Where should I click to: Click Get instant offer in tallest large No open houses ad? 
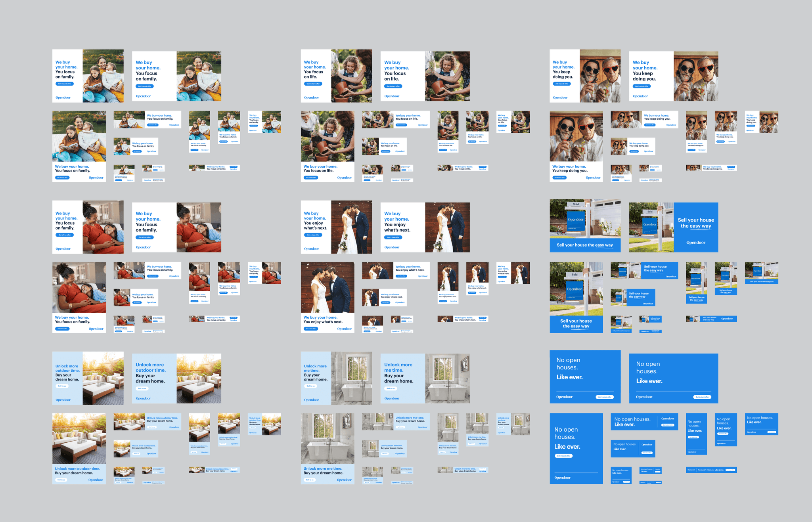click(x=563, y=456)
